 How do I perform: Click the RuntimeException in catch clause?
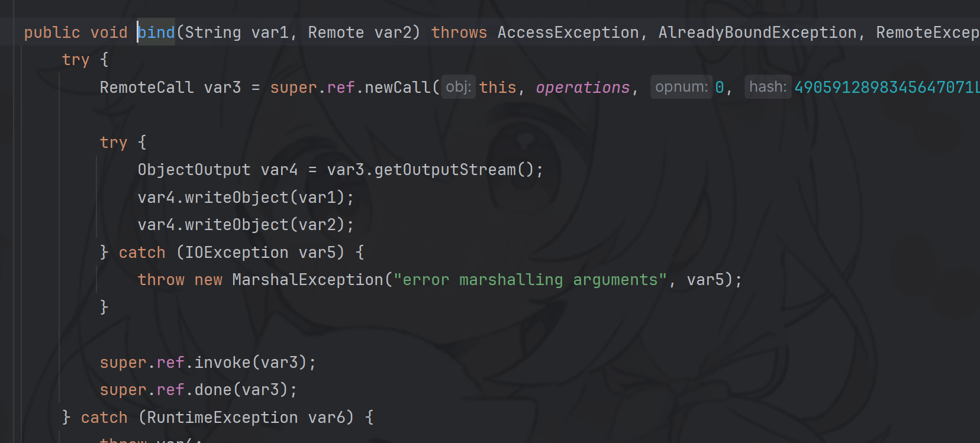pos(222,418)
